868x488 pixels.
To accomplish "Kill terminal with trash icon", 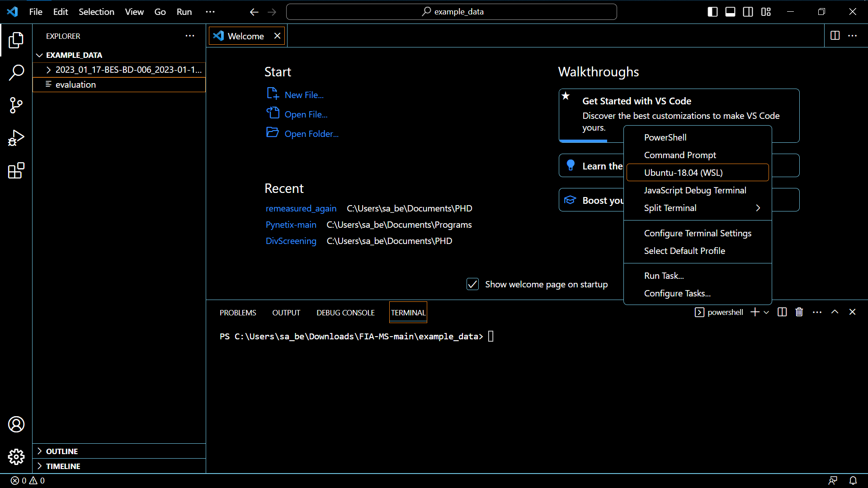I will [x=799, y=312].
